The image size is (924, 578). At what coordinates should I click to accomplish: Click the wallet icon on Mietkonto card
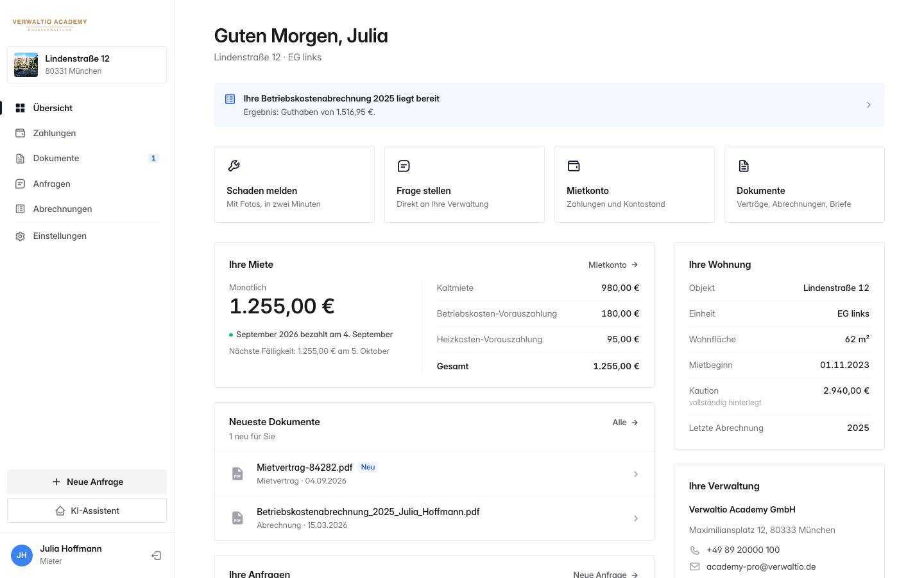[x=574, y=166]
